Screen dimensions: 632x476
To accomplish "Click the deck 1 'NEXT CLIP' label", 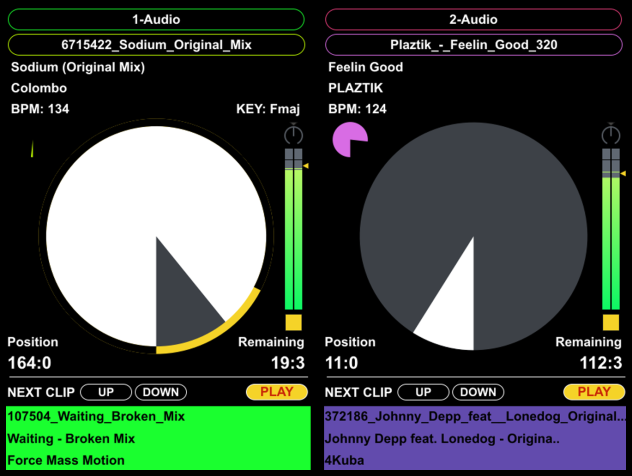I will 41,392.
